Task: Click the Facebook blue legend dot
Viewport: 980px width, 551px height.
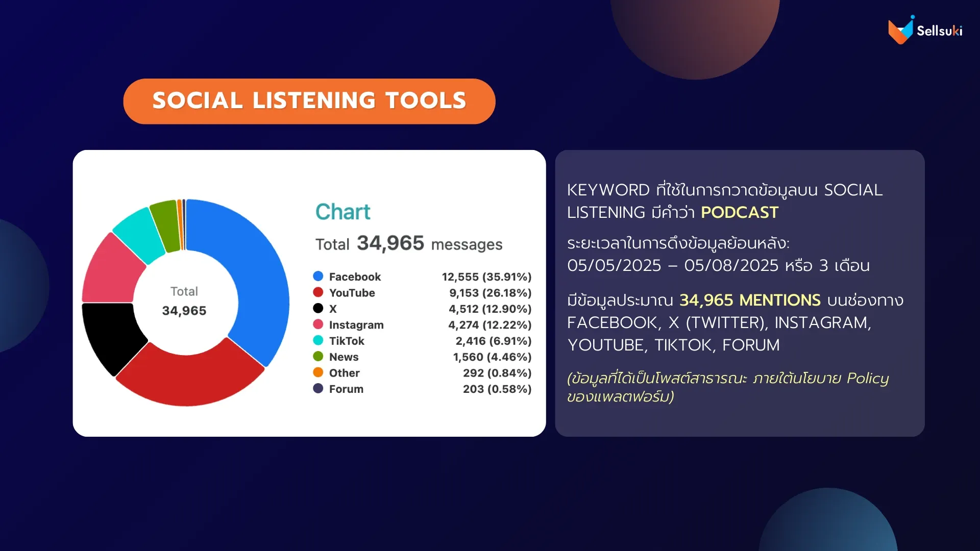Action: tap(318, 276)
